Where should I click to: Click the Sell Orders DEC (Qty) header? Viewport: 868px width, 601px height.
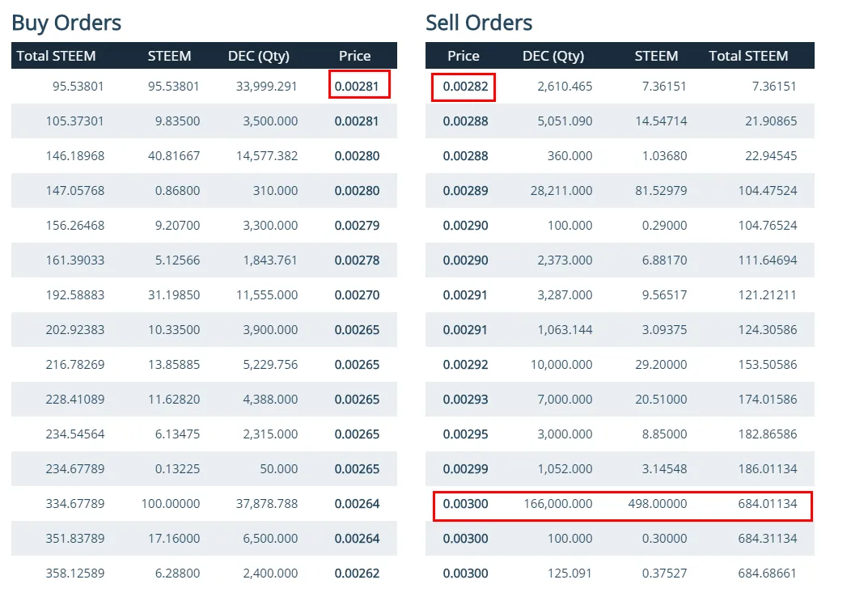[x=553, y=56]
